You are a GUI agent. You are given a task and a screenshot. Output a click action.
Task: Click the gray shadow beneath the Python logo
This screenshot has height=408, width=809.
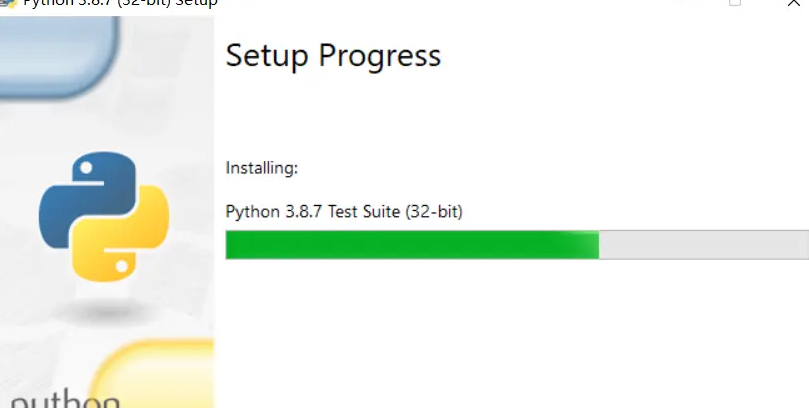[x=103, y=311]
